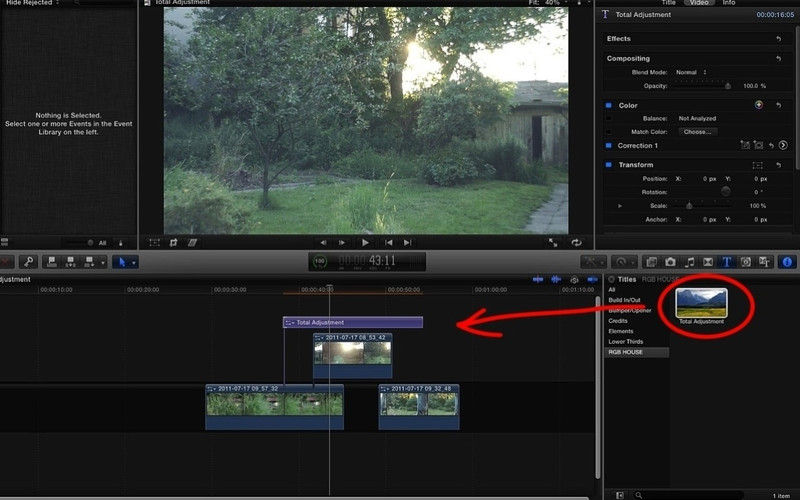Select the Lower Thirds titles category
Viewport: 800px width, 500px height.
(626, 342)
